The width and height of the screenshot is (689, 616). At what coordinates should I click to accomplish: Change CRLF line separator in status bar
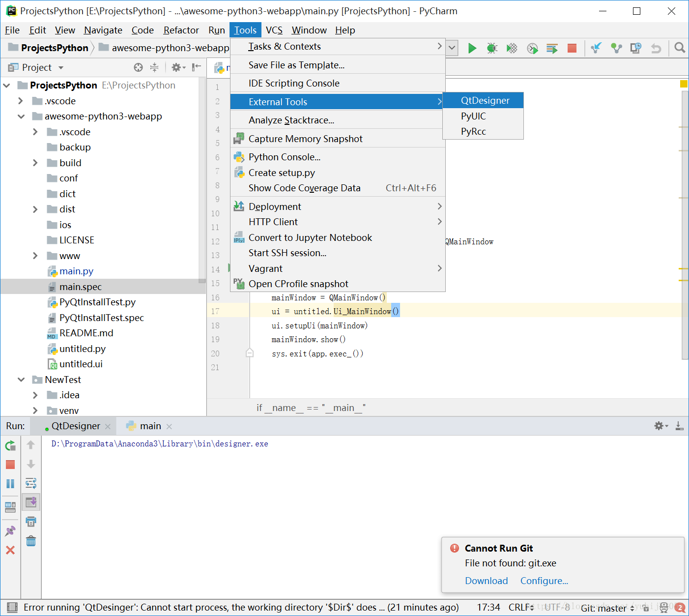[x=521, y=607]
